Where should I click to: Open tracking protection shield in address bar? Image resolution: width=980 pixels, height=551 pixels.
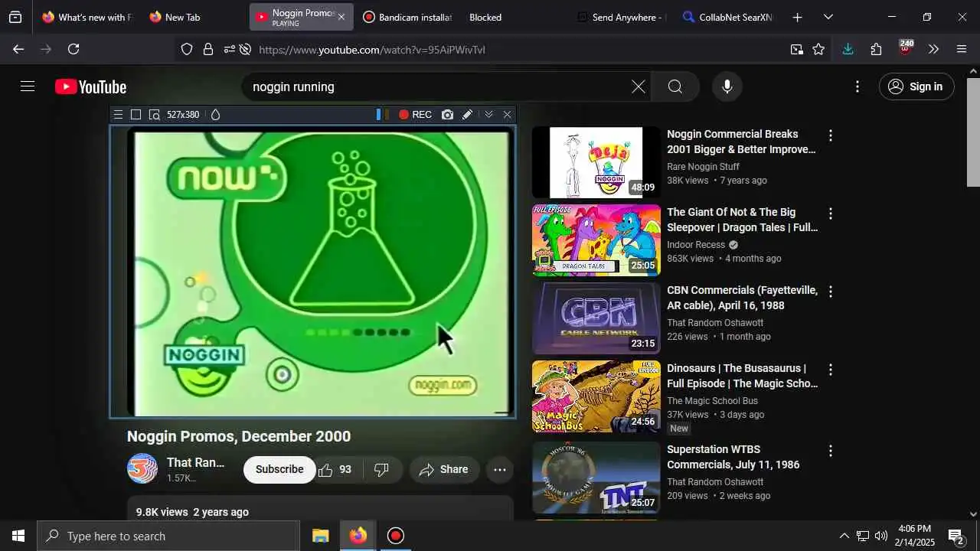tap(187, 50)
